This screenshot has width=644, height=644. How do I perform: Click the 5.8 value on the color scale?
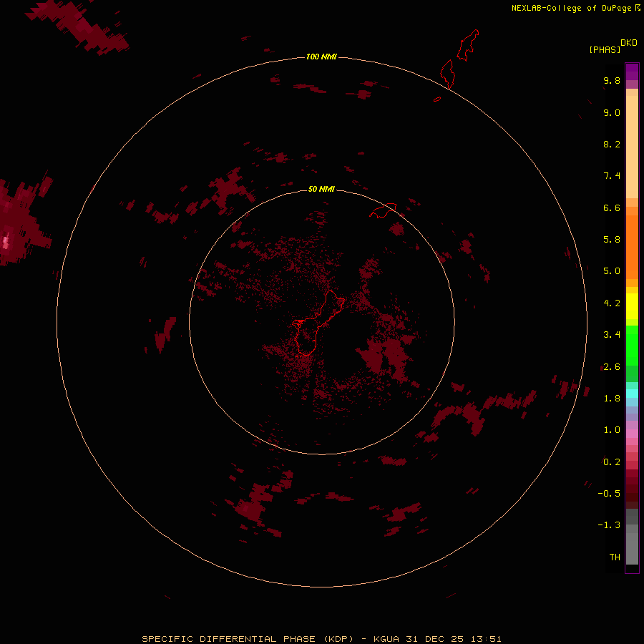(612, 240)
